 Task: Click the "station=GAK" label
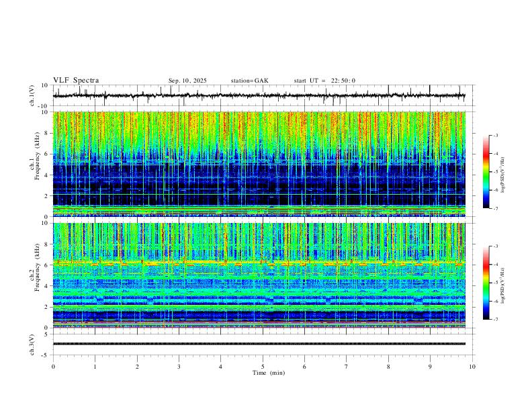pyautogui.click(x=249, y=81)
